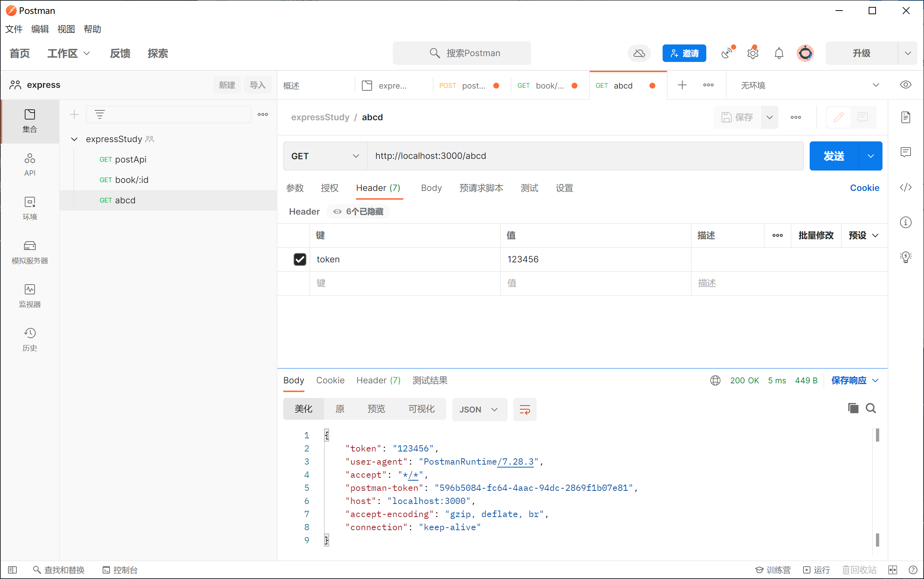Search the response with the magnifier icon
This screenshot has width=924, height=579.
[871, 408]
